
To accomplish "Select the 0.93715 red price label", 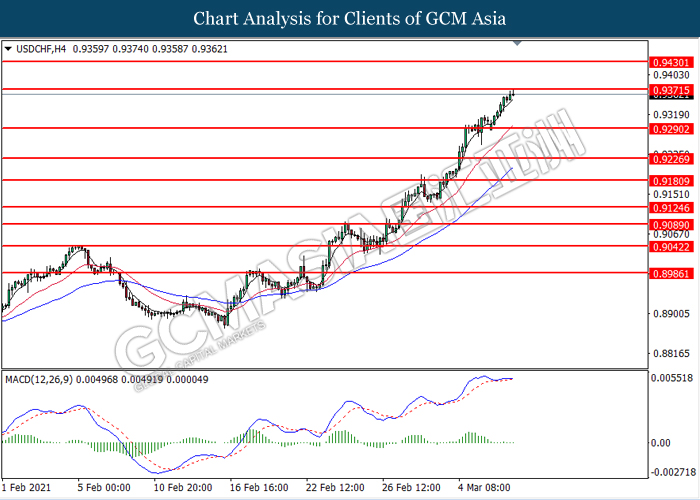I will (669, 90).
